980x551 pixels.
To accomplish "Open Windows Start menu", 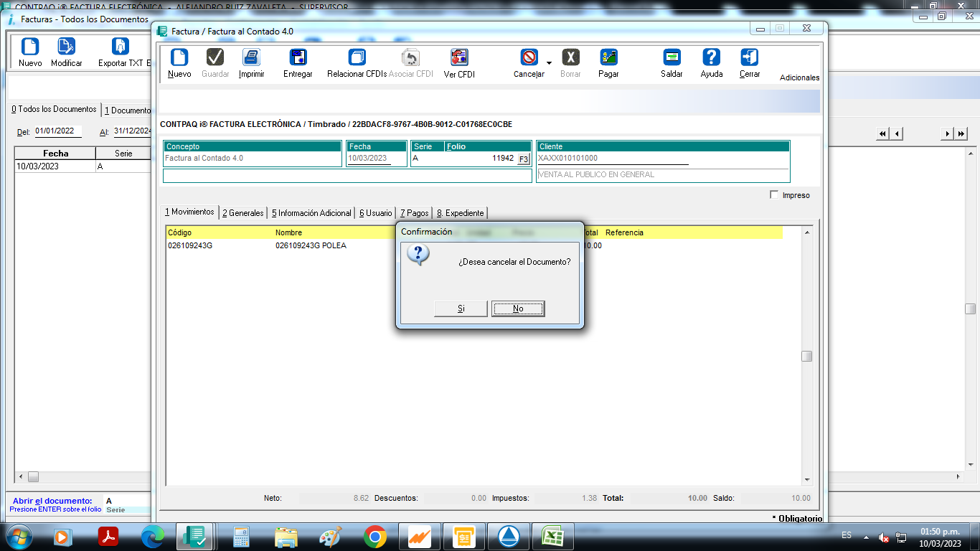I will pyautogui.click(x=18, y=536).
